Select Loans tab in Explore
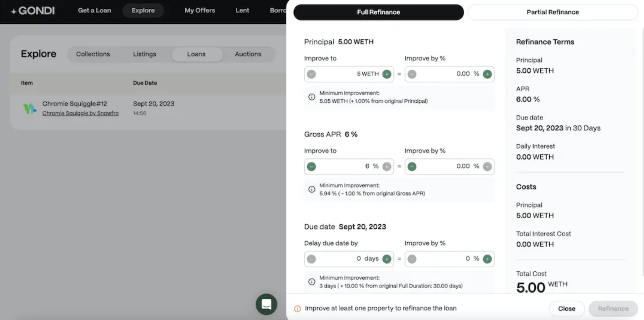Viewport: 644px width, 320px height. tap(196, 54)
